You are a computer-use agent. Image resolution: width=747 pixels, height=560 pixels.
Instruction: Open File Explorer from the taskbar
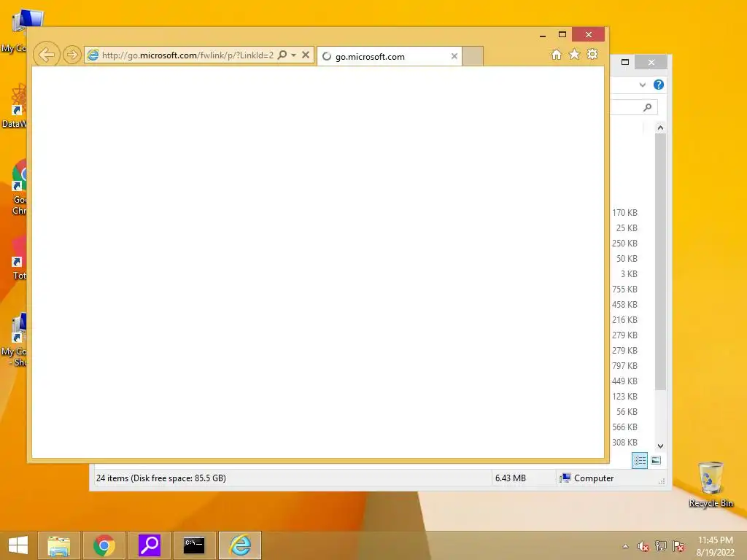(x=58, y=545)
